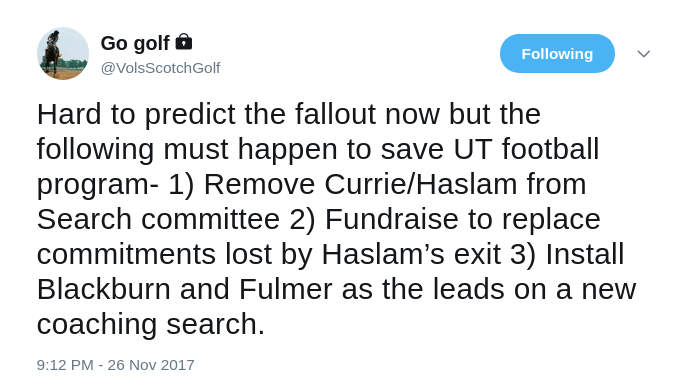Open the tweet options chevron menu

[x=643, y=54]
